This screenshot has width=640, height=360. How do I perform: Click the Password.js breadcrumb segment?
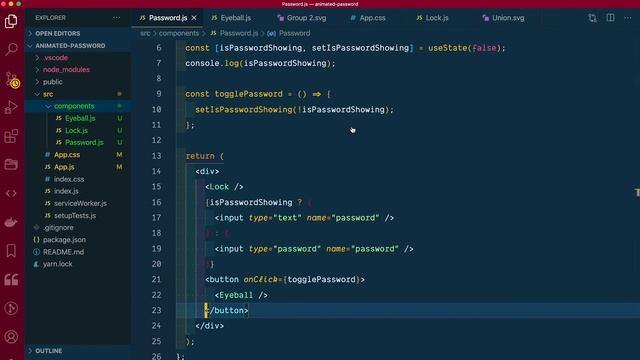238,33
